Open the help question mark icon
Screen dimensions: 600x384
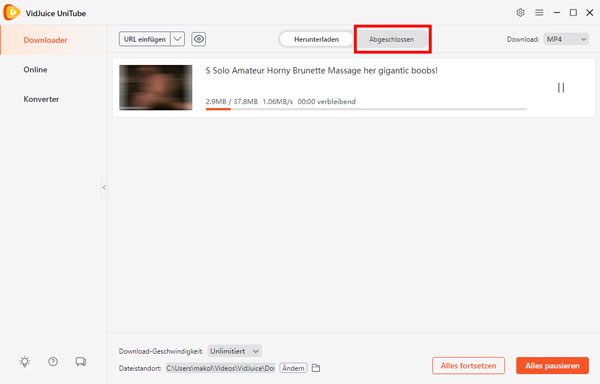pos(53,361)
